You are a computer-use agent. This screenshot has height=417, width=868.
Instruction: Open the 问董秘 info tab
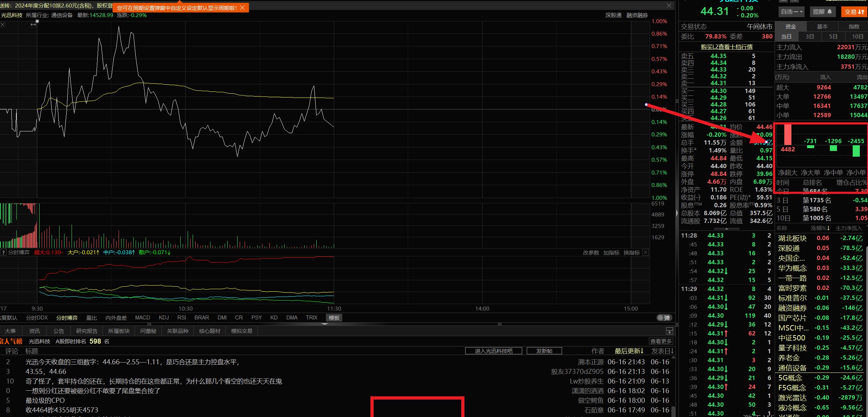[148, 331]
